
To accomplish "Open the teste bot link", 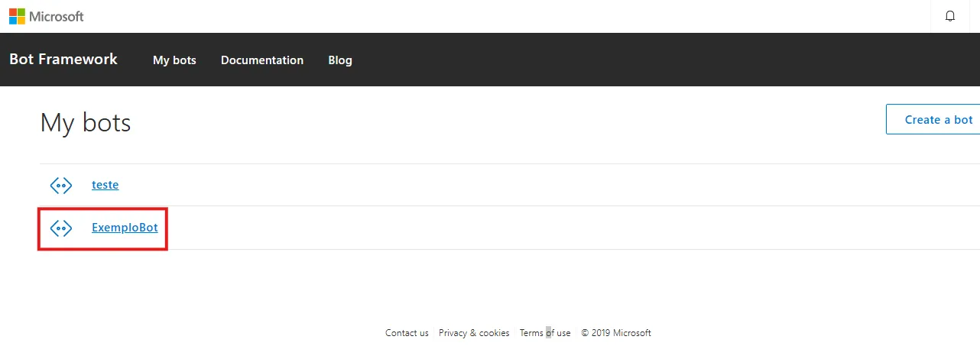I will 105,184.
